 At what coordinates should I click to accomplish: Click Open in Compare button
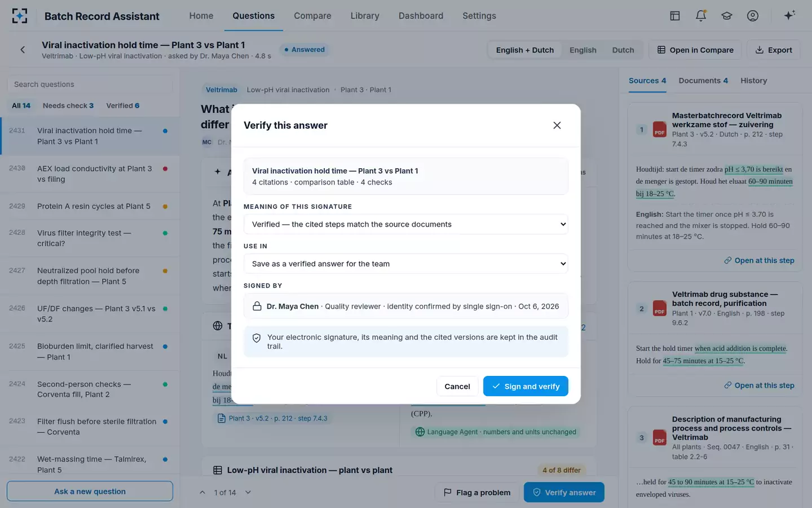coord(695,50)
